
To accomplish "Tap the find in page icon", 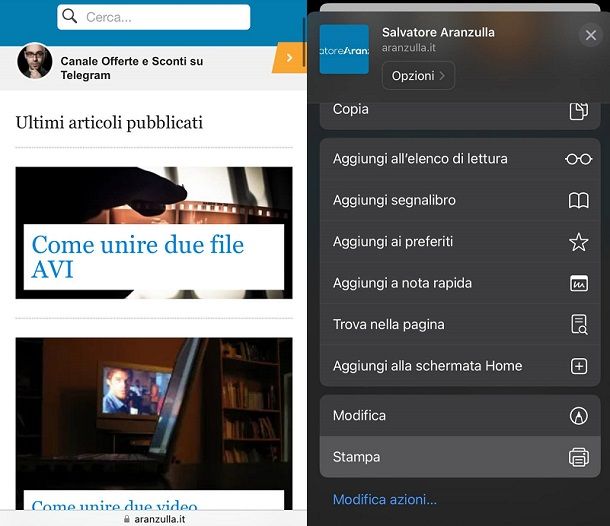I will point(579,324).
